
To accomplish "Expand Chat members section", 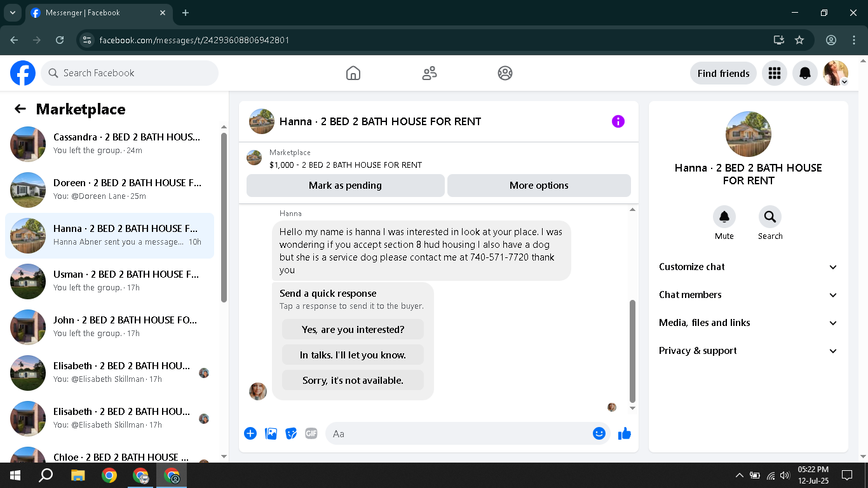I will point(749,295).
